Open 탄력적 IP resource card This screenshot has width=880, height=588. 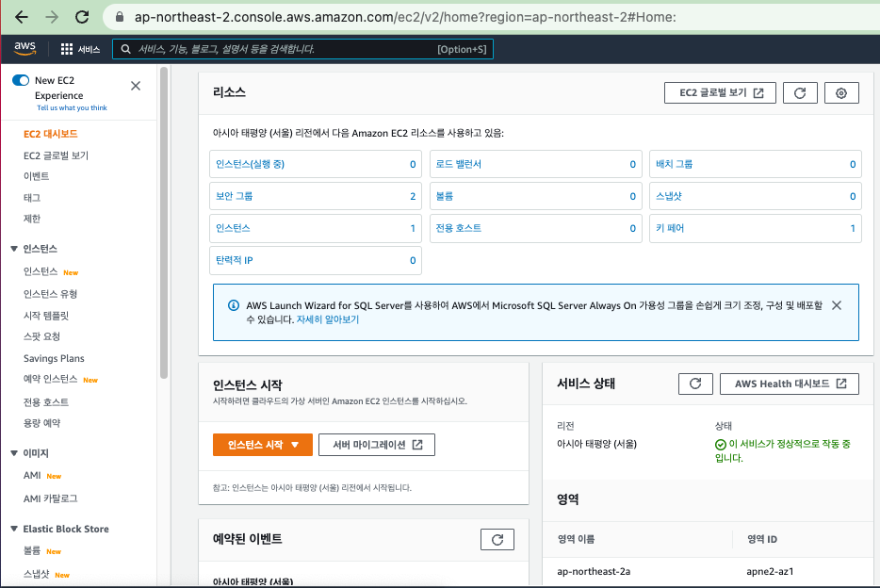[x=316, y=260]
